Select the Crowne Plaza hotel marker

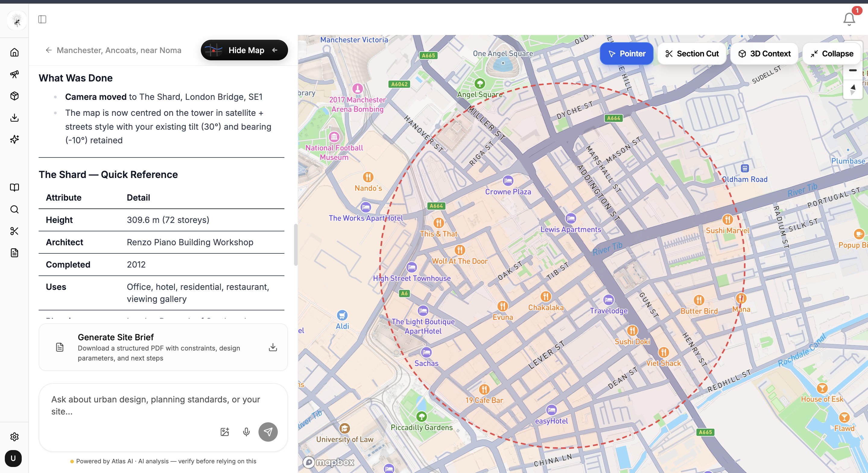click(508, 181)
